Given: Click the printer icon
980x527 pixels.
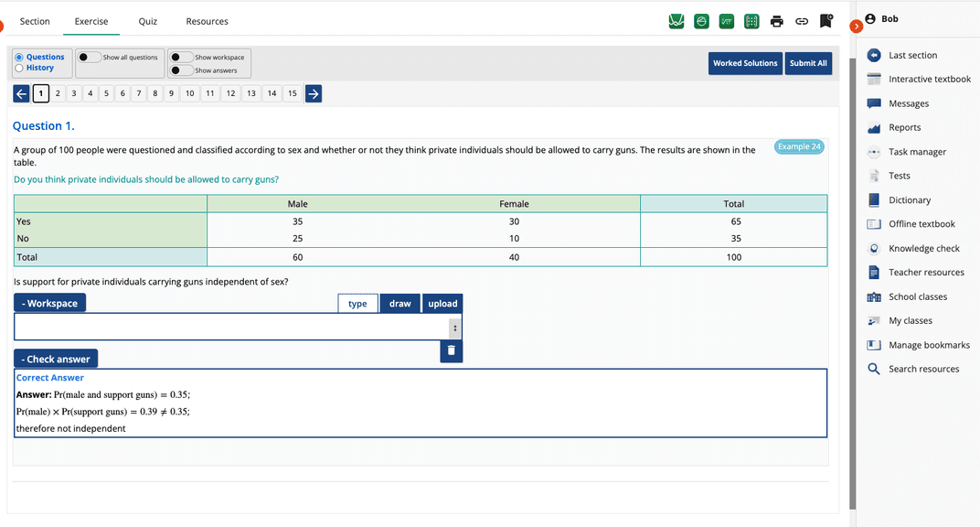Looking at the screenshot, I should click(x=776, y=21).
